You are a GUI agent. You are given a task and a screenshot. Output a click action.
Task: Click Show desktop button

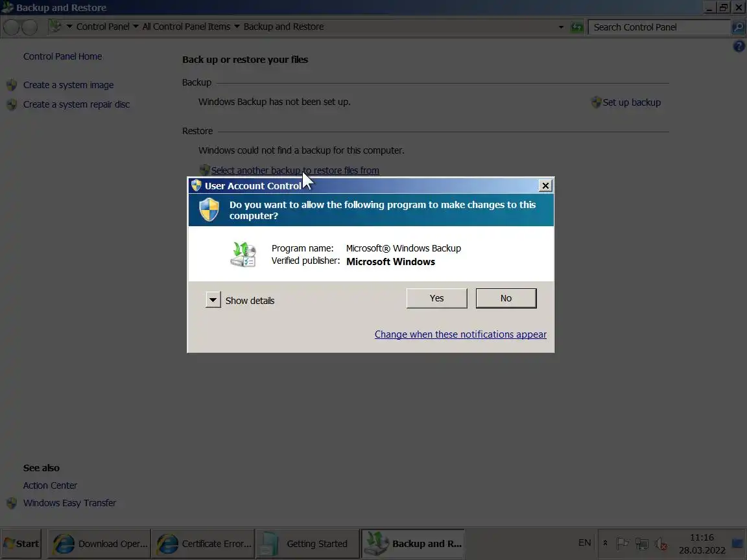pos(737,543)
